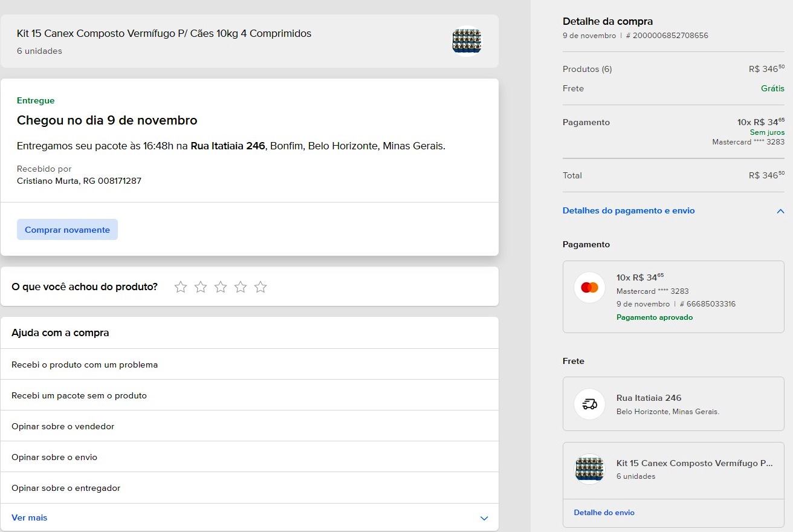Click the Sem juros text
The image size is (793, 532).
(767, 132)
